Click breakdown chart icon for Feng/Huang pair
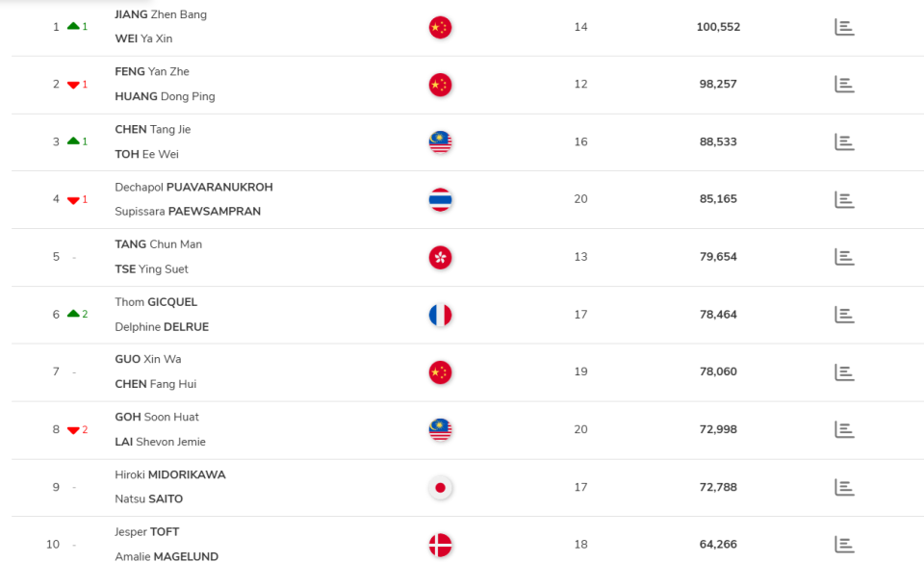Viewport: 924px width, 562px height. pos(844,85)
